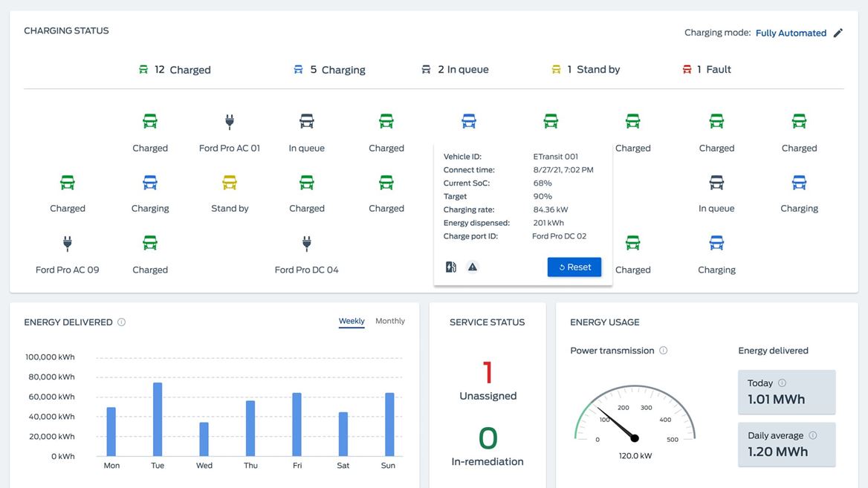Viewport: 868px width, 488px height.
Task: Select the green vehicle icon above Ford Pro AC 09
Action: click(x=68, y=182)
